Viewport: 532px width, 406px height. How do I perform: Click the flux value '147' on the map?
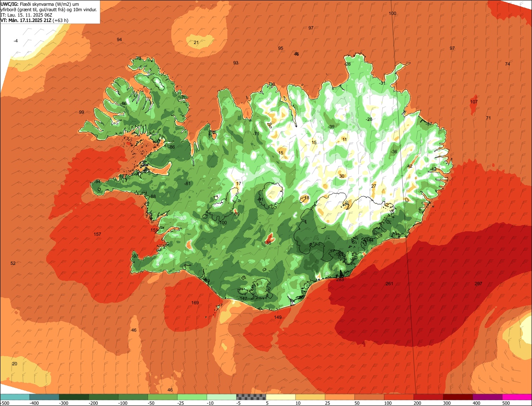[x=244, y=298]
